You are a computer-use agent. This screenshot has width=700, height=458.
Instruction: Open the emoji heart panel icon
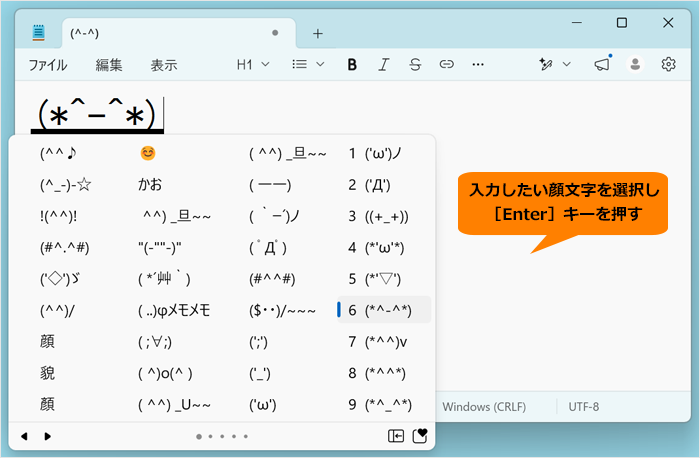420,435
